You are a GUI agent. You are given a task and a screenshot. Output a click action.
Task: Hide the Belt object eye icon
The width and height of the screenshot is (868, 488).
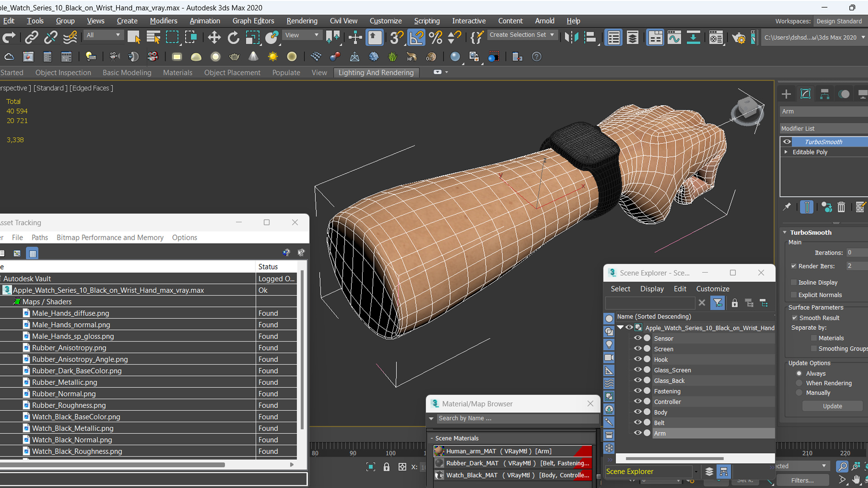pyautogui.click(x=637, y=422)
